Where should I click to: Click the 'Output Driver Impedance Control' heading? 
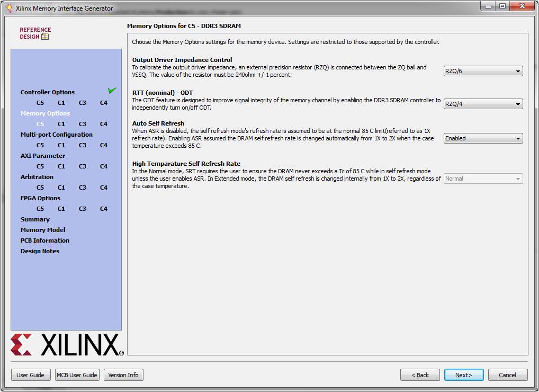(x=182, y=60)
